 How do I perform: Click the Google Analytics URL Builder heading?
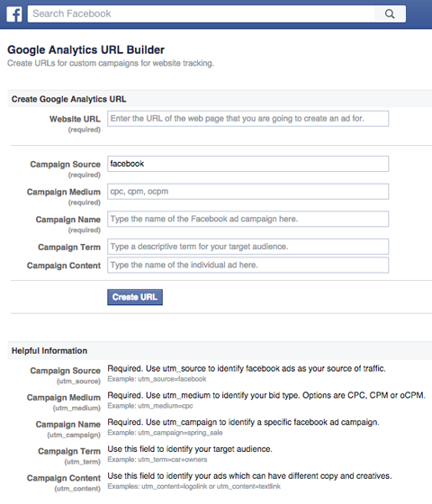pyautogui.click(x=85, y=49)
